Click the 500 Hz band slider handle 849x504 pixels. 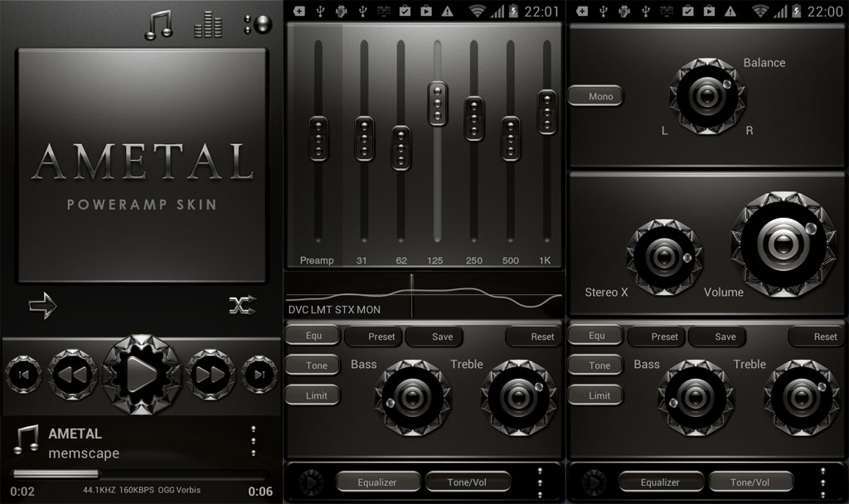(511, 138)
